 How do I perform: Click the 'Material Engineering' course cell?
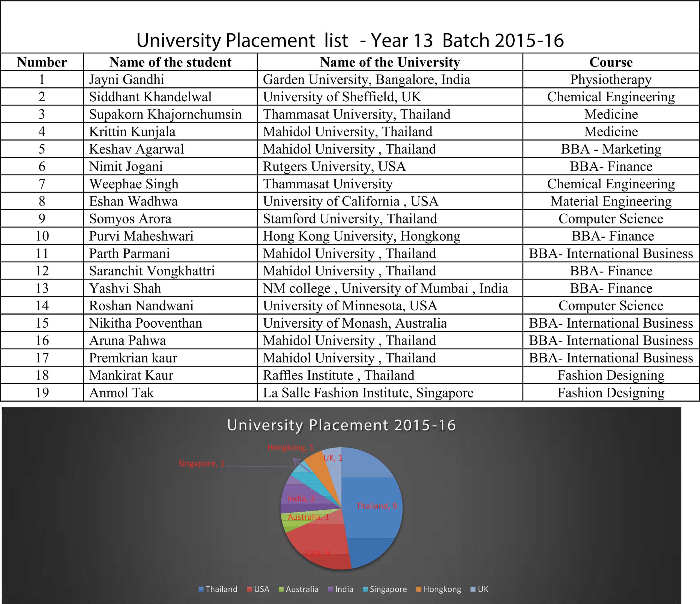pyautogui.click(x=611, y=201)
